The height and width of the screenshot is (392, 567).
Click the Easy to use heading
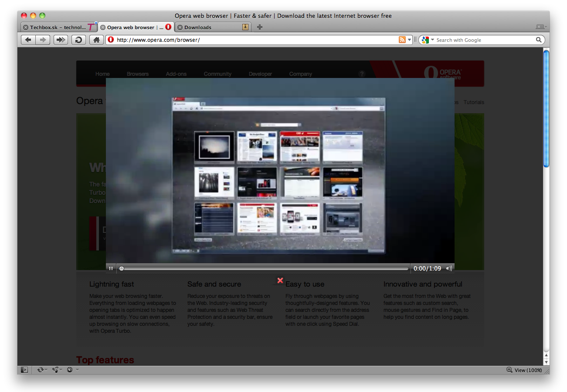(305, 284)
